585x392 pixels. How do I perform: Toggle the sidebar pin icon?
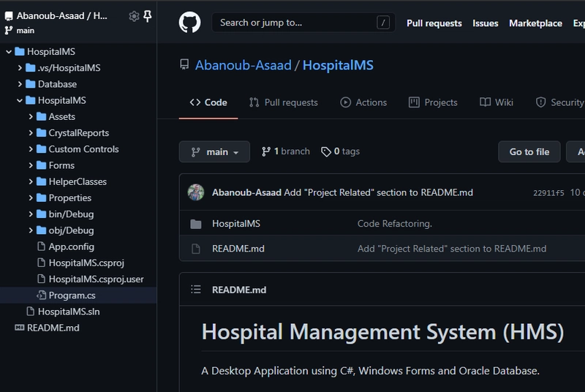[148, 16]
